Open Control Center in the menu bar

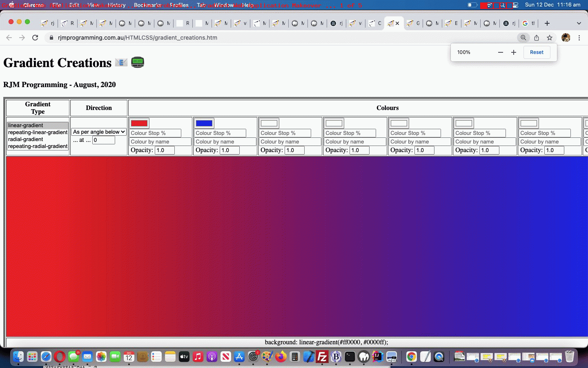tap(515, 5)
